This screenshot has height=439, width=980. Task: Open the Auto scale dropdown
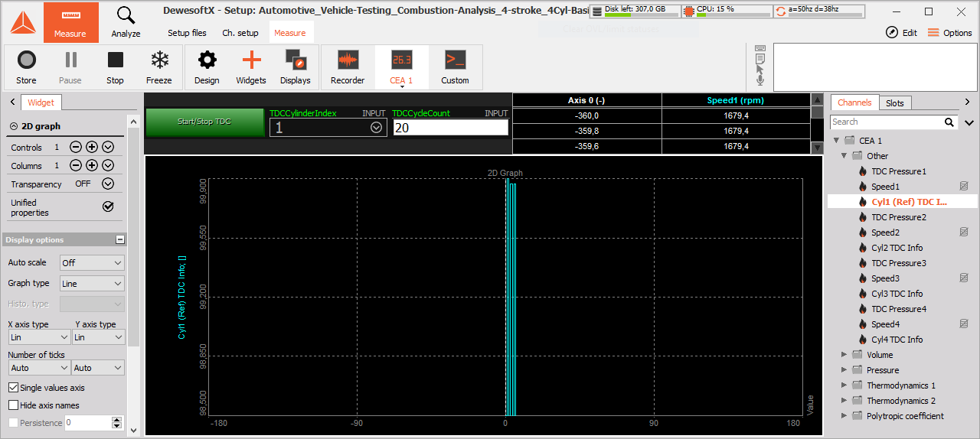(x=92, y=262)
